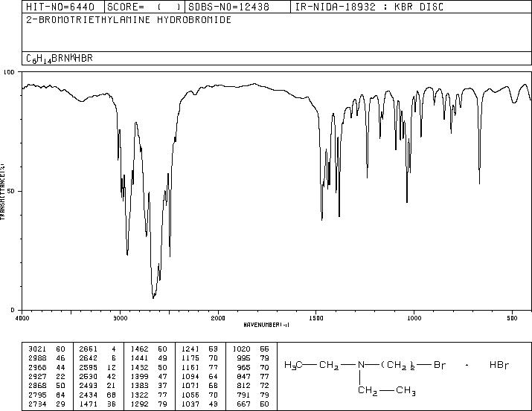
Task: Select the 2-Bromotriethylamine Hydrobromide compound name
Action: 129,19
